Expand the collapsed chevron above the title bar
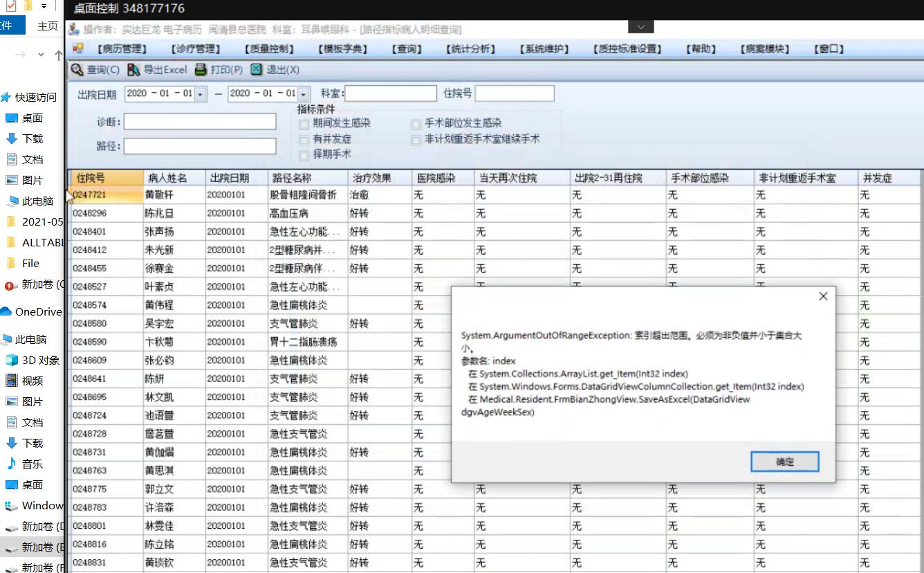924x573 pixels. point(640,27)
